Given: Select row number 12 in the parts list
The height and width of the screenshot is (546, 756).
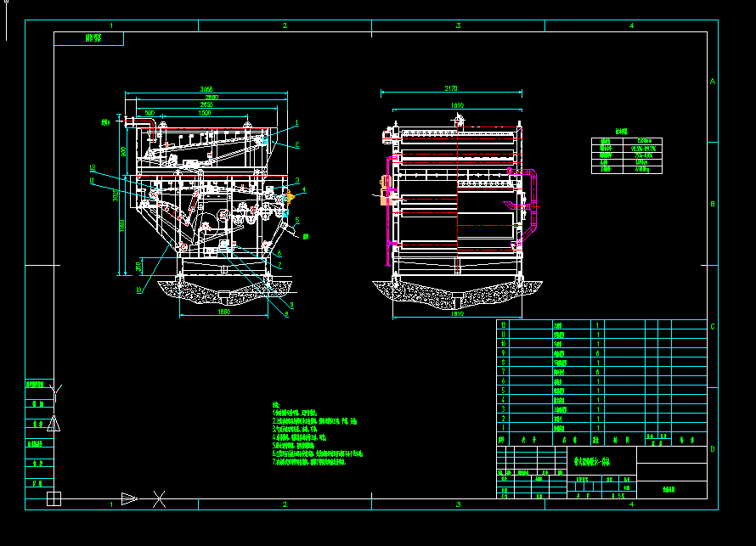Looking at the screenshot, I should [x=503, y=325].
